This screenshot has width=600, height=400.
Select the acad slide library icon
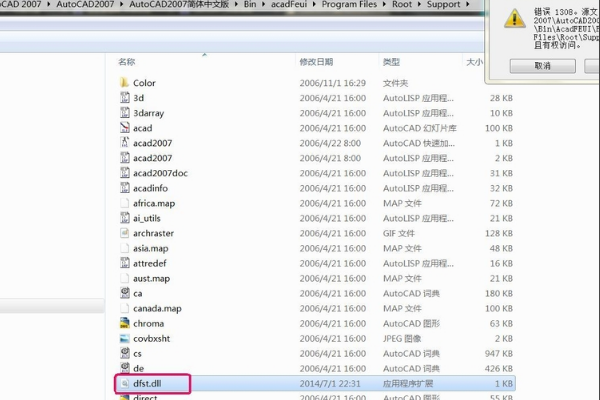click(125, 128)
